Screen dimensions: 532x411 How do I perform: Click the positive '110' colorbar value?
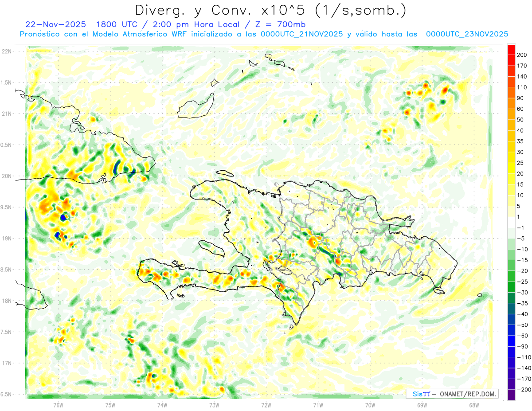(522, 87)
